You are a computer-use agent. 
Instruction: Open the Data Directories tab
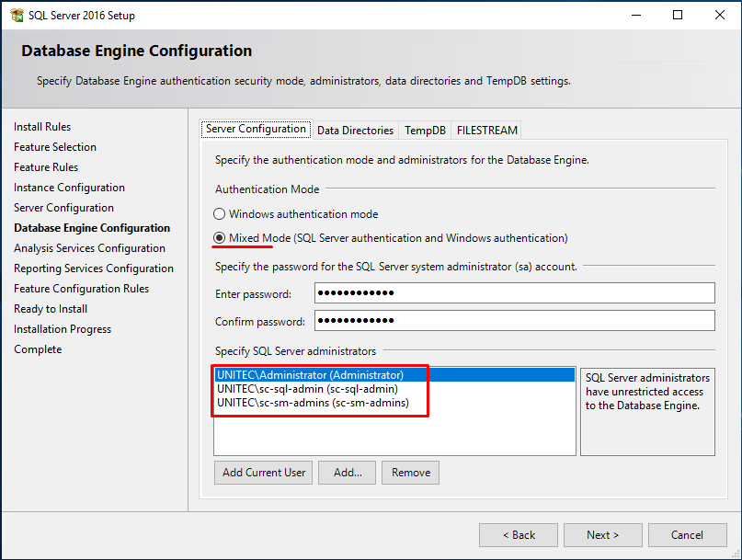point(356,131)
